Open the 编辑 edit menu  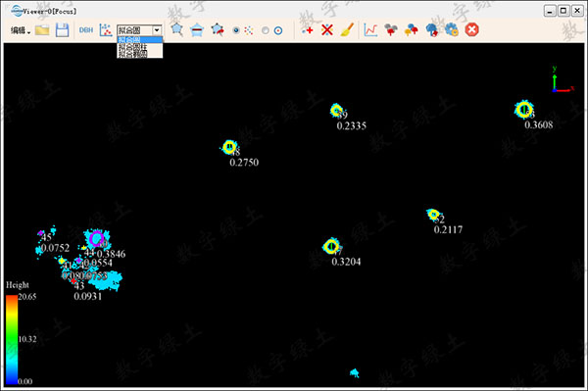[20, 30]
